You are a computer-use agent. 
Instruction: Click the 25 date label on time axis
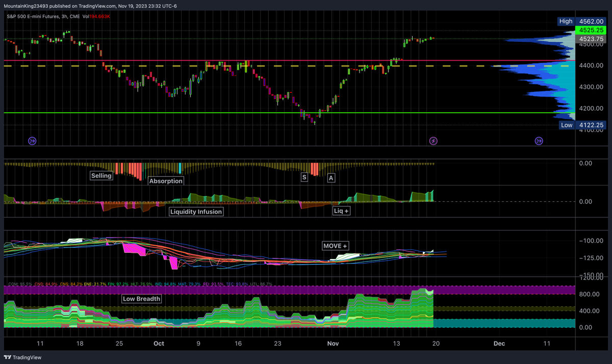[119, 344]
